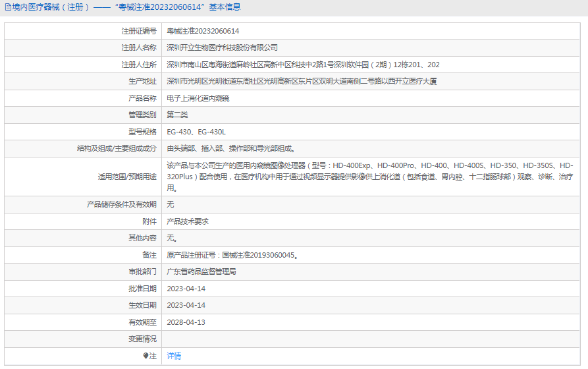Screen dimensions: 588x369
Task: Open the 详情 details link
Action: coord(174,356)
